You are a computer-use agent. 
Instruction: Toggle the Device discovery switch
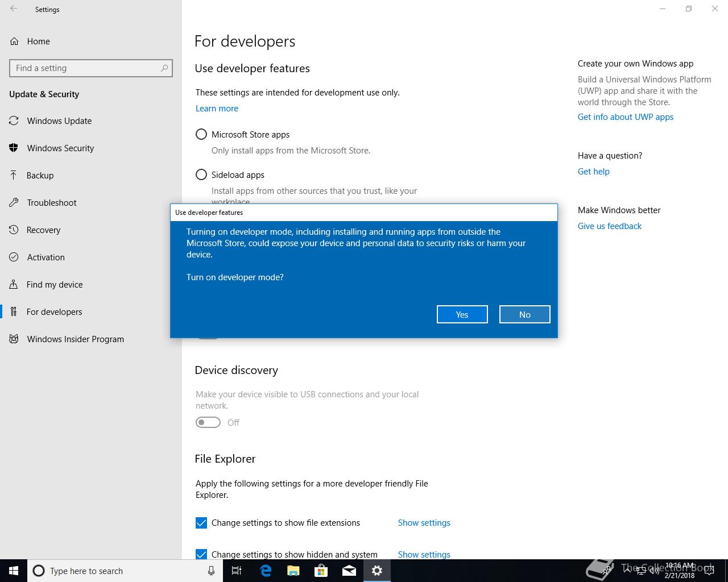[x=208, y=422]
